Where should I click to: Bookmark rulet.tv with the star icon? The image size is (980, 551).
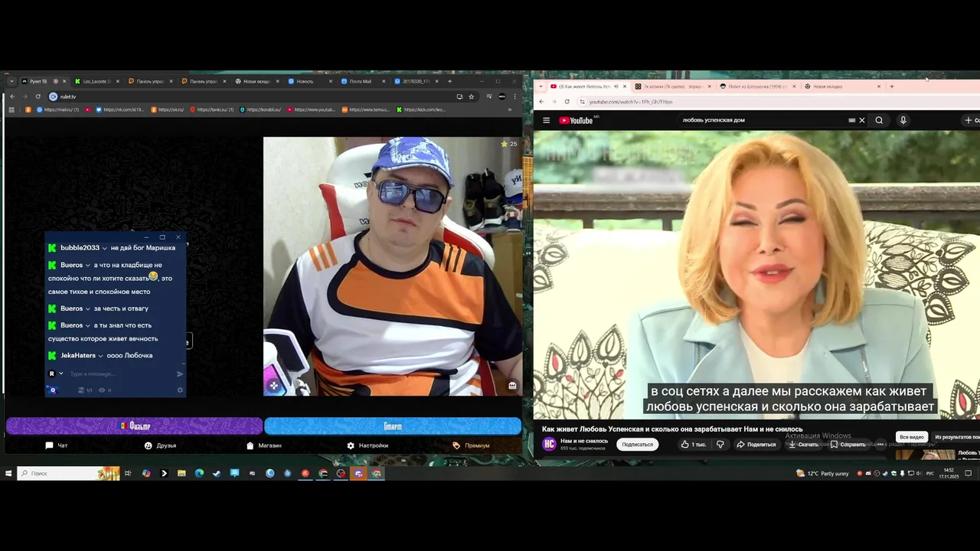(471, 96)
